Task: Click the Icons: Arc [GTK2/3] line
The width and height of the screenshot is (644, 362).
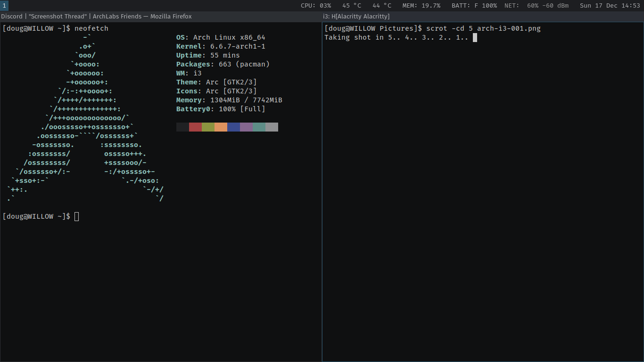Action: (216, 91)
